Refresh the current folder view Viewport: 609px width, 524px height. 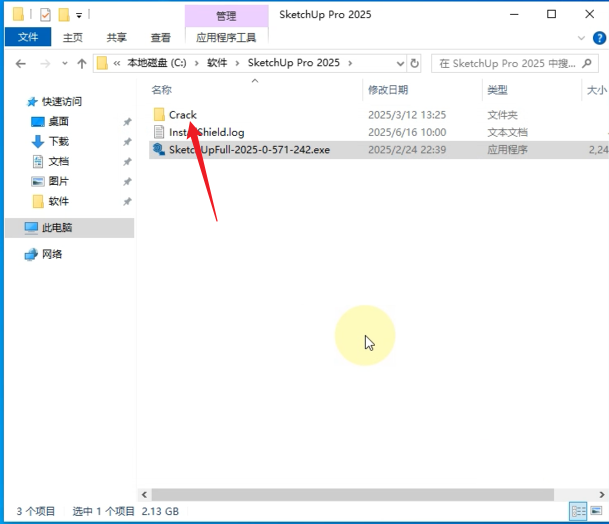click(415, 63)
